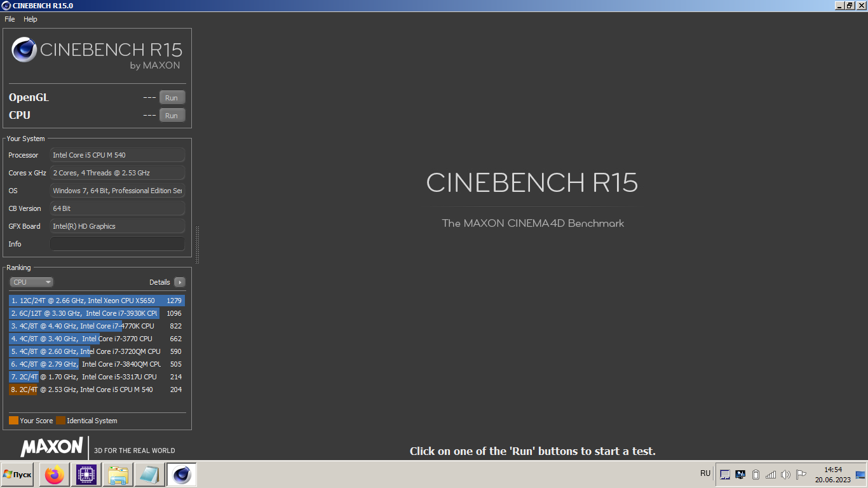Click the Action Center flag icon
This screenshot has width=868, height=488.
(801, 475)
